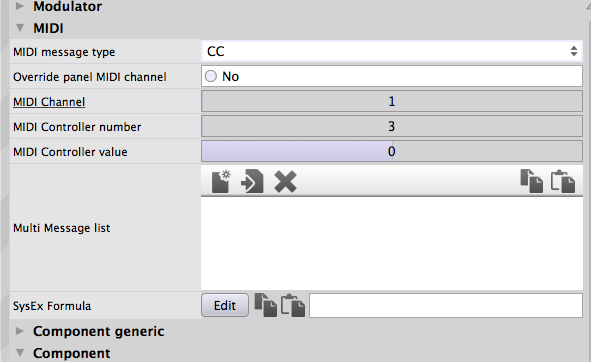The image size is (591, 362).
Task: Copy the Multi Message list contents
Action: click(x=531, y=181)
